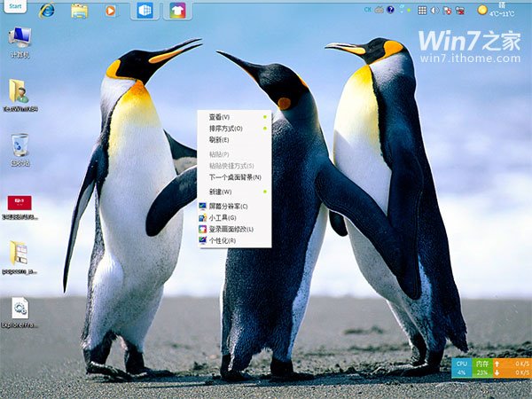Image resolution: width=532 pixels, height=399 pixels.
Task: Select the ExplorerFra file desktop icon
Action: pyautogui.click(x=20, y=312)
